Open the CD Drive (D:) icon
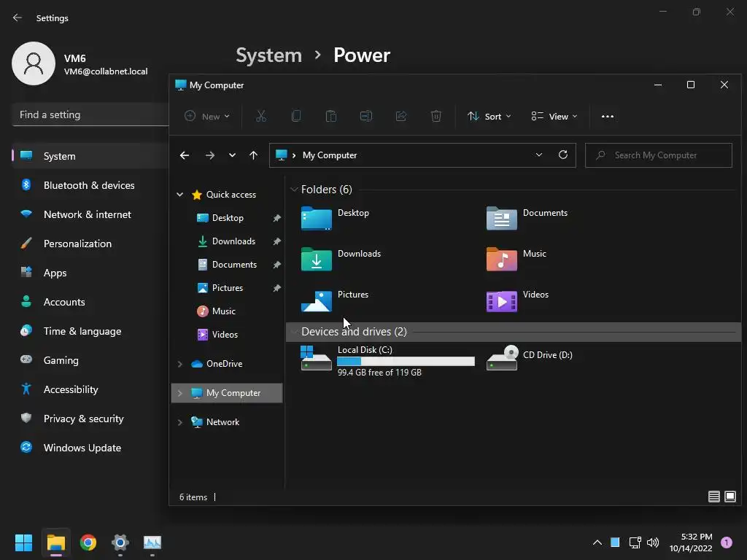The height and width of the screenshot is (560, 747). pyautogui.click(x=502, y=358)
